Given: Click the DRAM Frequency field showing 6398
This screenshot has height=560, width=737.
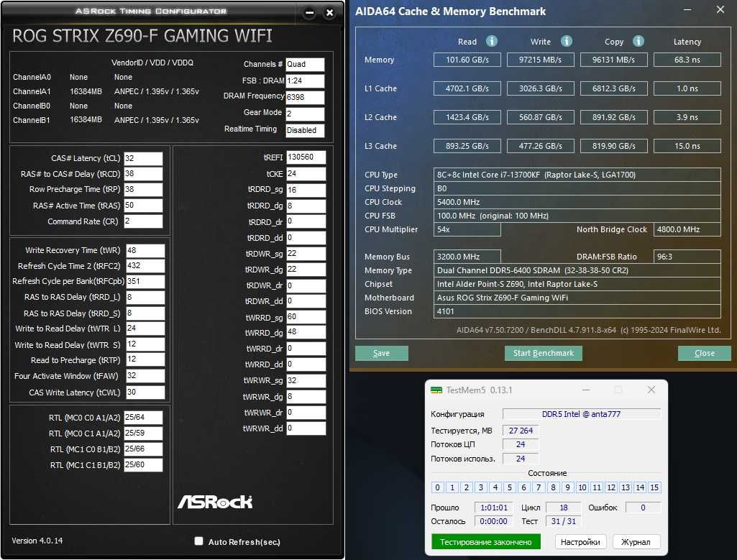Looking at the screenshot, I should tap(305, 97).
